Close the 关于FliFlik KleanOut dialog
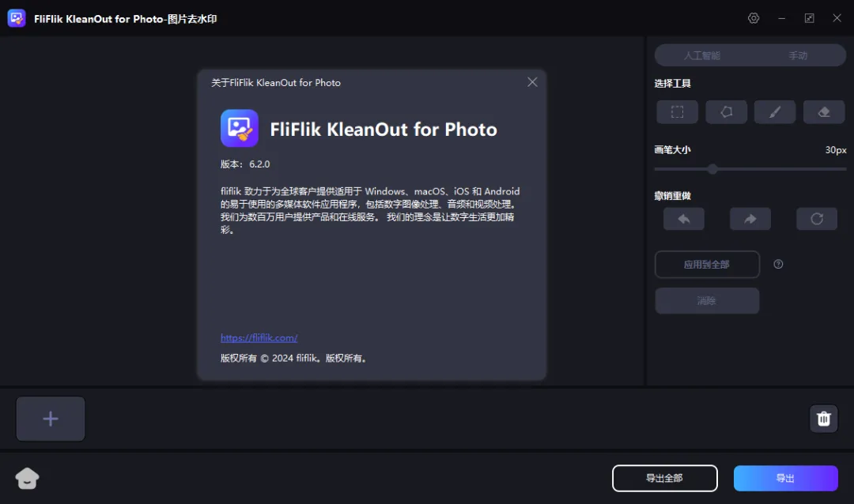This screenshot has width=854, height=504. pyautogui.click(x=532, y=82)
